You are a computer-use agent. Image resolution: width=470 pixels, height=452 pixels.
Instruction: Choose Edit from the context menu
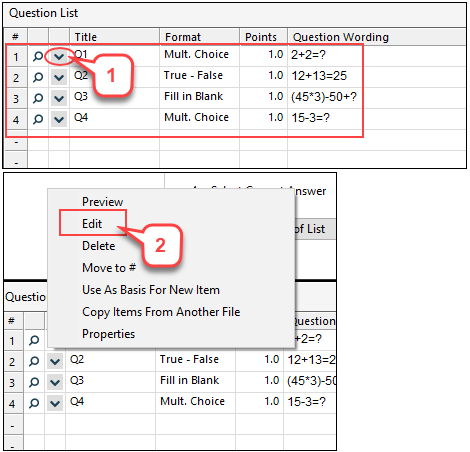click(92, 223)
